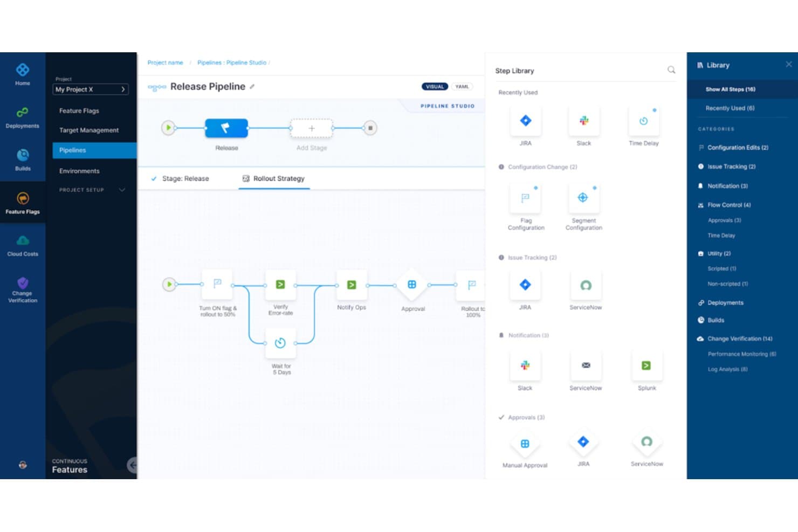Open the Builds module in the left rail
The image size is (798, 532).
click(x=23, y=160)
